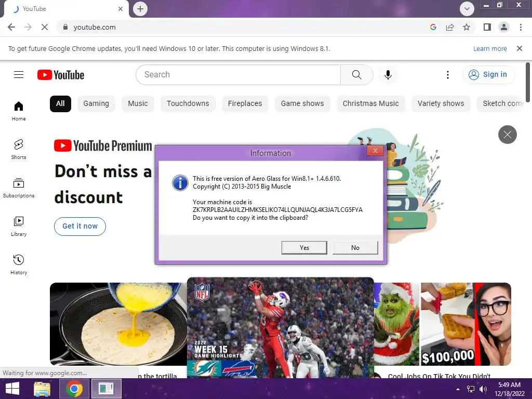The width and height of the screenshot is (532, 399).
Task: Select the Fireplaces filter chip
Action: click(x=245, y=103)
